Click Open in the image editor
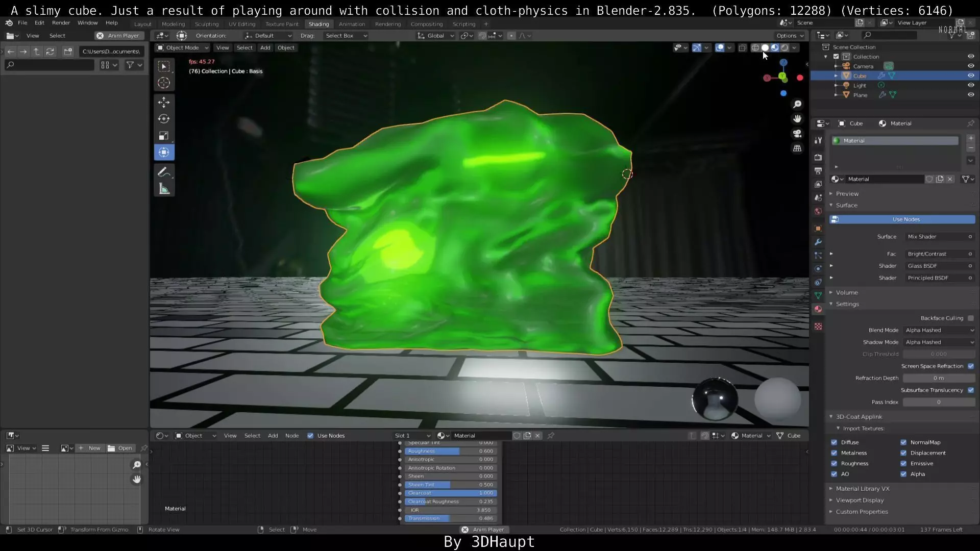The image size is (980, 551). 120,448
